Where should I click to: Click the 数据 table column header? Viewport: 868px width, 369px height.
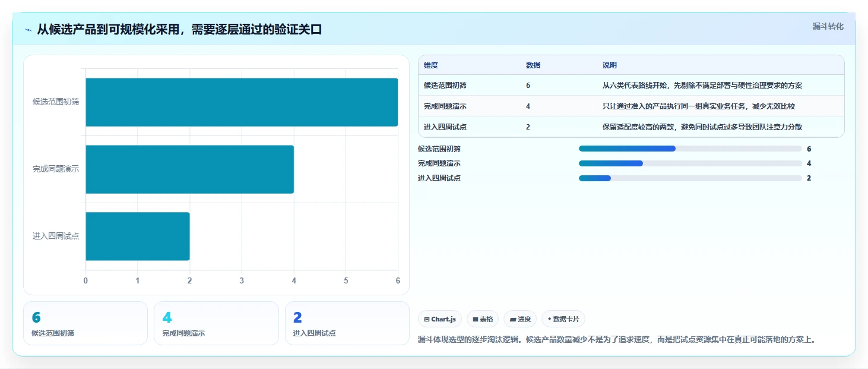(x=533, y=65)
